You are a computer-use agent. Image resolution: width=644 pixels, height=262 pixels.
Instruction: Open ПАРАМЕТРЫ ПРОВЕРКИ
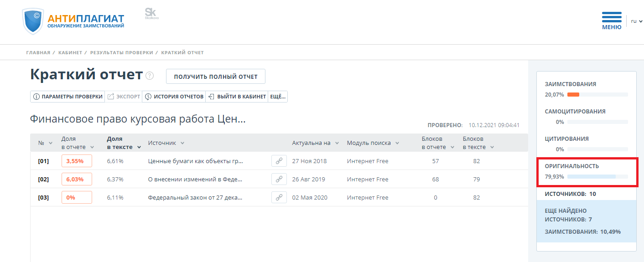(68, 97)
